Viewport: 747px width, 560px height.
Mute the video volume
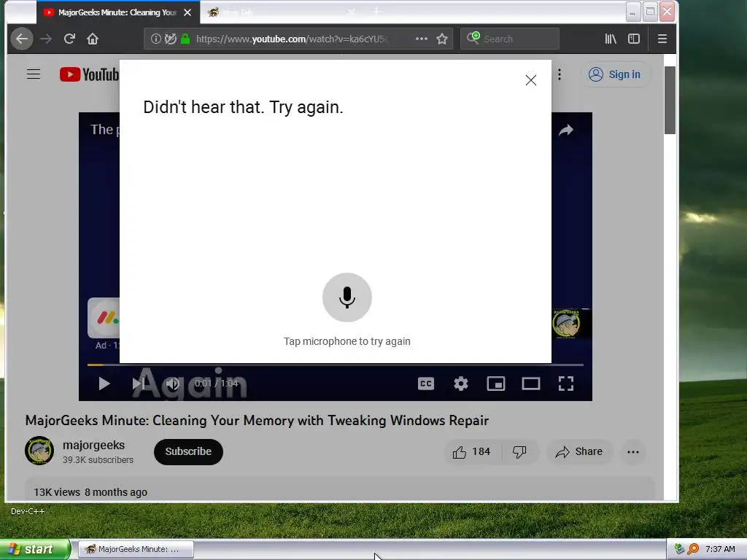tap(172, 384)
